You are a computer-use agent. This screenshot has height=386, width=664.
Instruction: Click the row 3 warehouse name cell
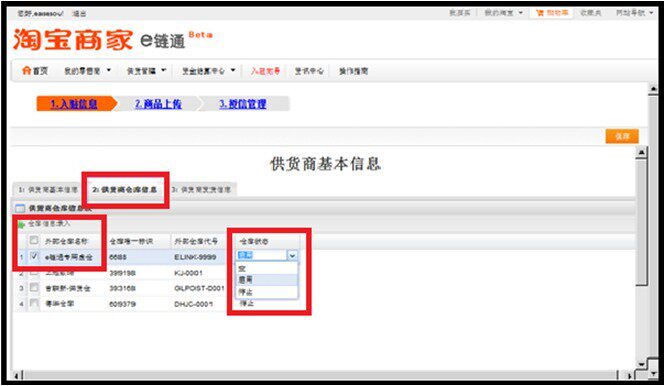point(68,288)
